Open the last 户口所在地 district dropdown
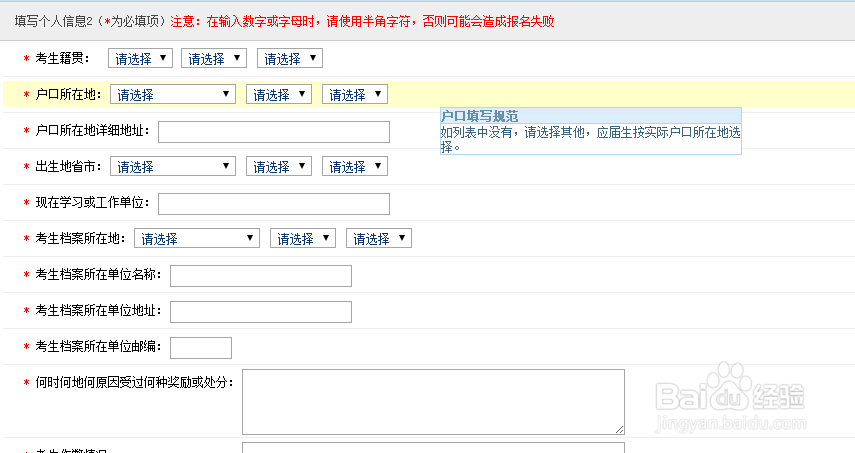 pyautogui.click(x=355, y=94)
